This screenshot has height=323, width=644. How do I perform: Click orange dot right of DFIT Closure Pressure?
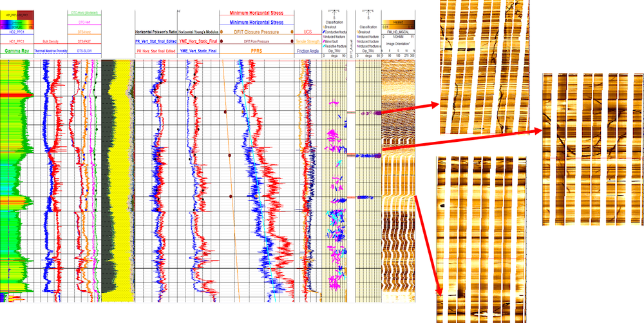click(292, 31)
